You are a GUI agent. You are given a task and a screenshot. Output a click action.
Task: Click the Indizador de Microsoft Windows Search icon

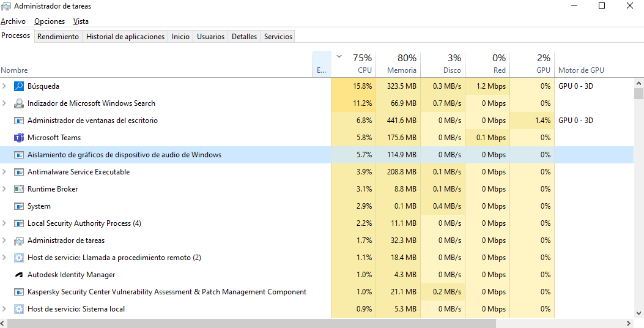click(19, 103)
